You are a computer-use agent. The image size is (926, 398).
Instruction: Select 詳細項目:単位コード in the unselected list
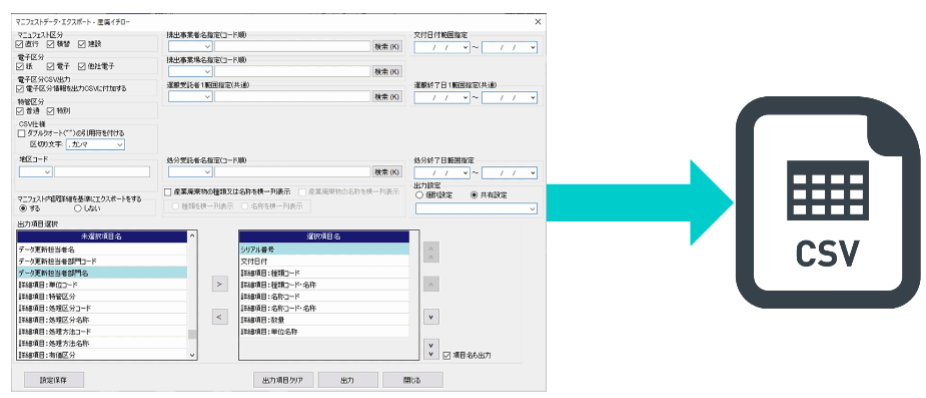102,285
